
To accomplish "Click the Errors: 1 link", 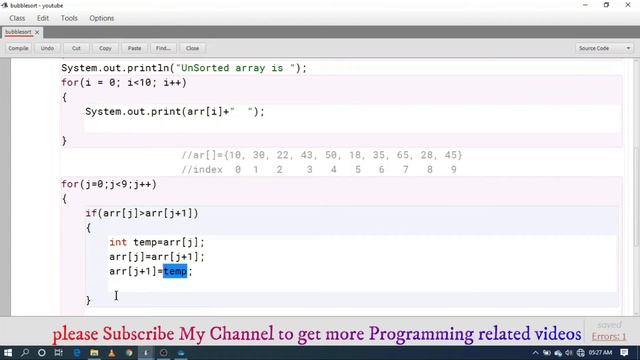I will click(609, 337).
